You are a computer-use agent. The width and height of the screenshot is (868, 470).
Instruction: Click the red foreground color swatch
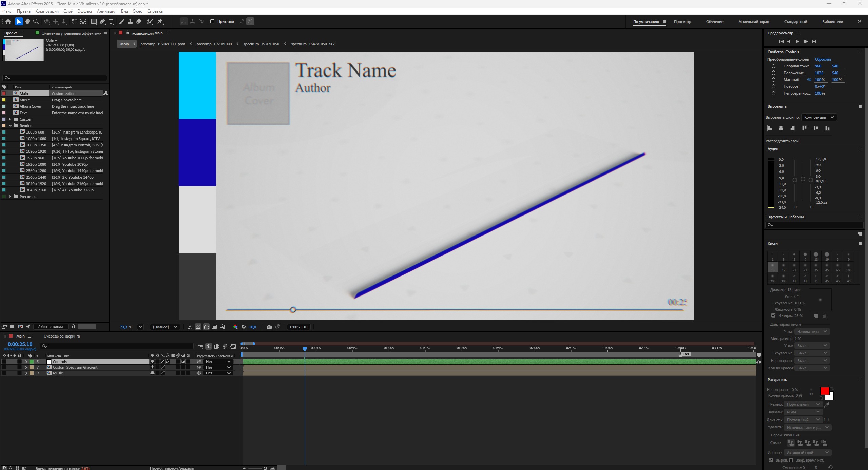point(824,391)
